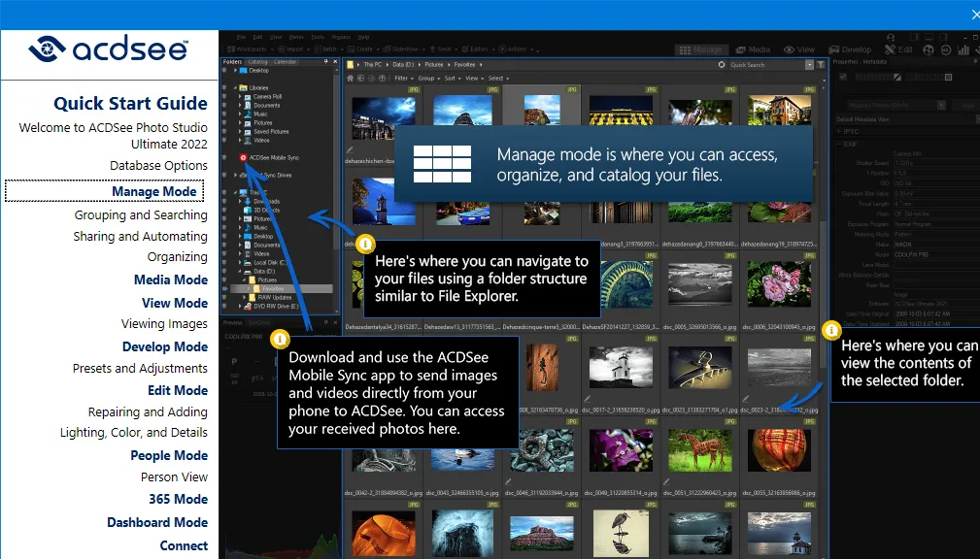
Task: Click the red ACDSee Mobile Sync icon
Action: point(243,158)
